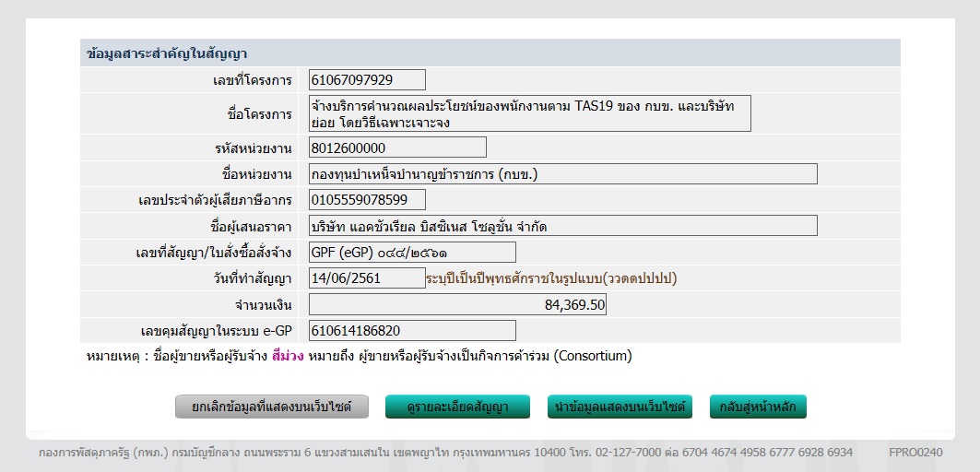Return to main page via กลับสู่หน้าหลัก
Screen dimensions: 980x472
point(758,407)
